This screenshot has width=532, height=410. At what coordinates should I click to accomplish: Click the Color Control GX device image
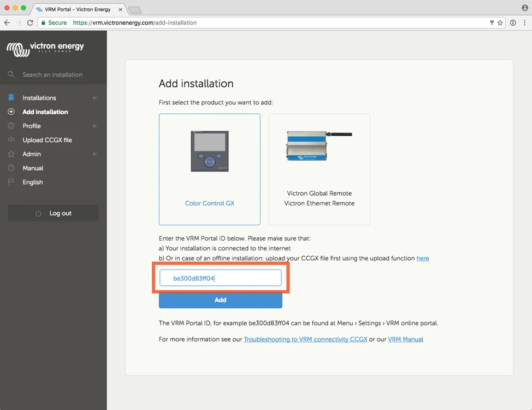tap(210, 151)
